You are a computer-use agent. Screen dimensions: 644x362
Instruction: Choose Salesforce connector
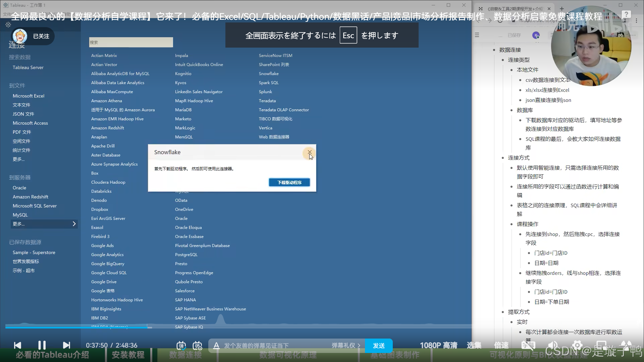[185, 291]
